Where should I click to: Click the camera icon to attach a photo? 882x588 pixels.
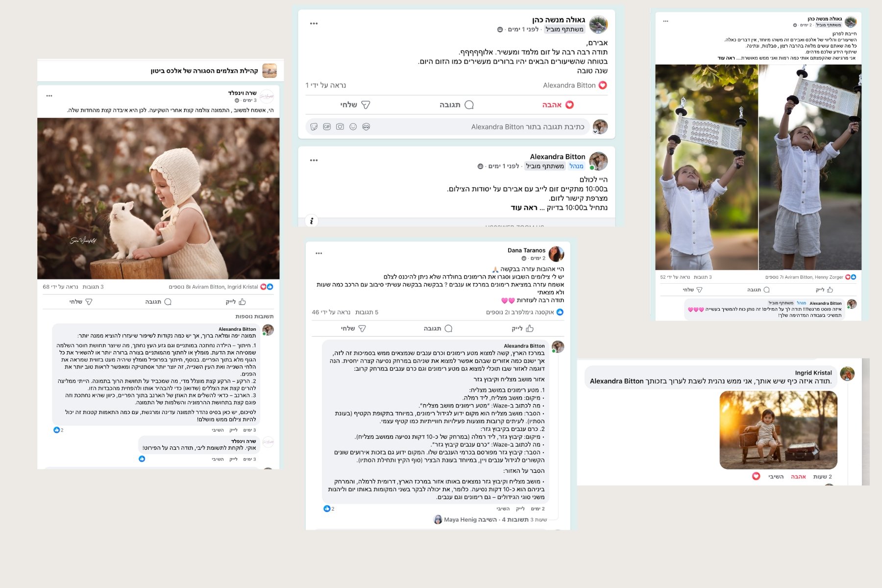340,127
